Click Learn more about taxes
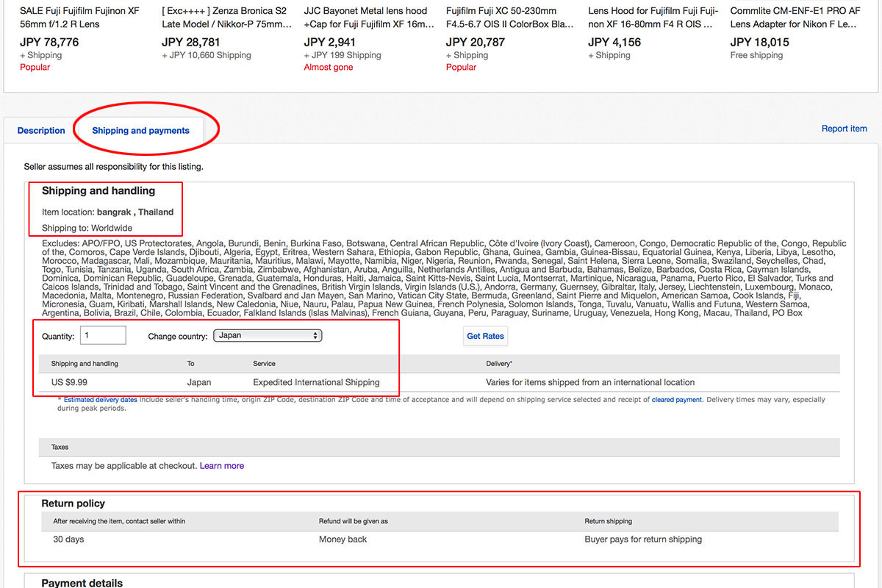 tap(222, 466)
